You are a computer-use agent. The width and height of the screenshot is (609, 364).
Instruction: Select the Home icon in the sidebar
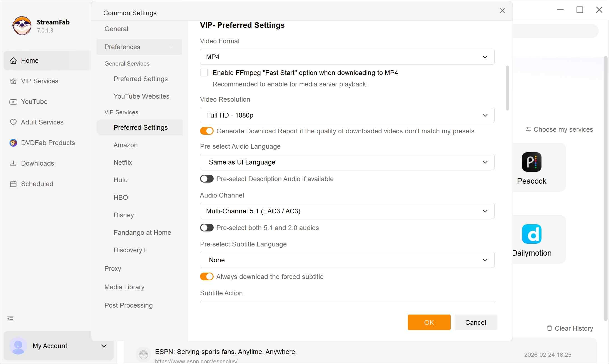click(13, 60)
